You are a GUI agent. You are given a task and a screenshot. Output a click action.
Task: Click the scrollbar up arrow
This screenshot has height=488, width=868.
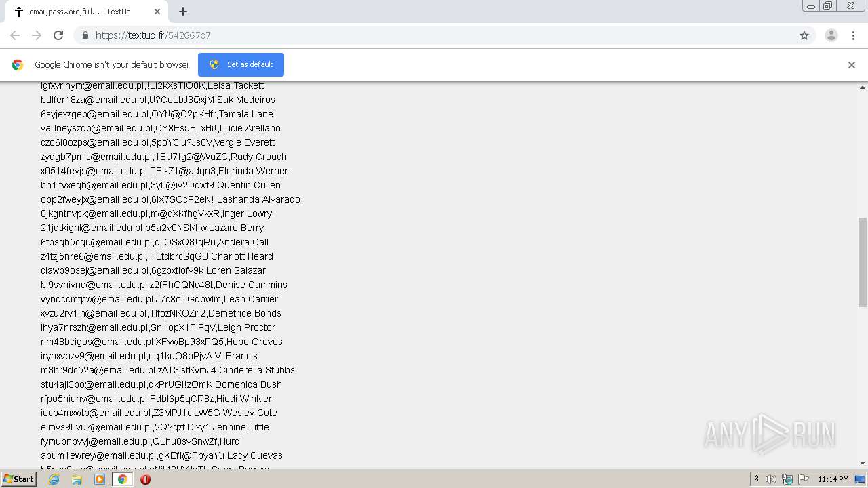pyautogui.click(x=863, y=87)
